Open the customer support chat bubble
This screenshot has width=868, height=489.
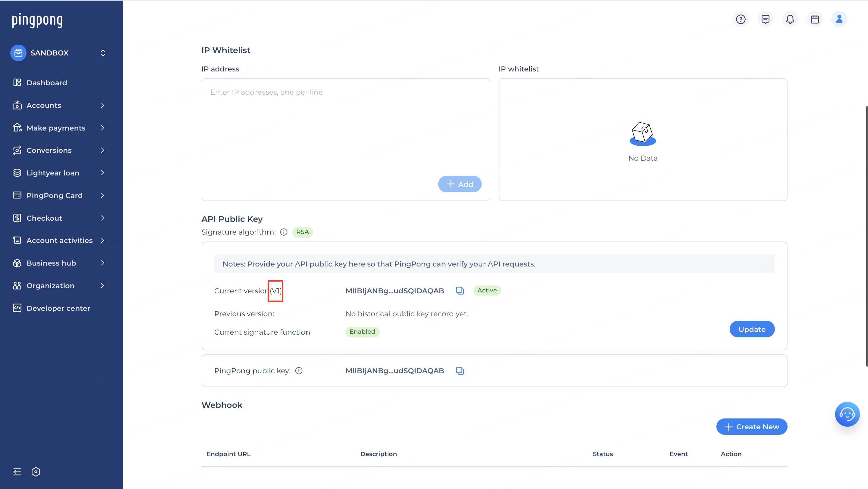coord(847,414)
